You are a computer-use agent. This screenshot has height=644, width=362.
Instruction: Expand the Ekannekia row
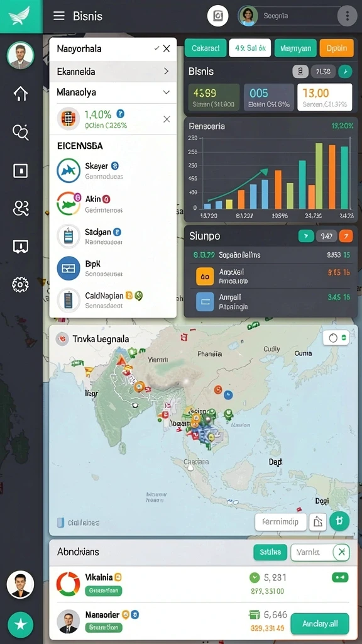coord(113,72)
